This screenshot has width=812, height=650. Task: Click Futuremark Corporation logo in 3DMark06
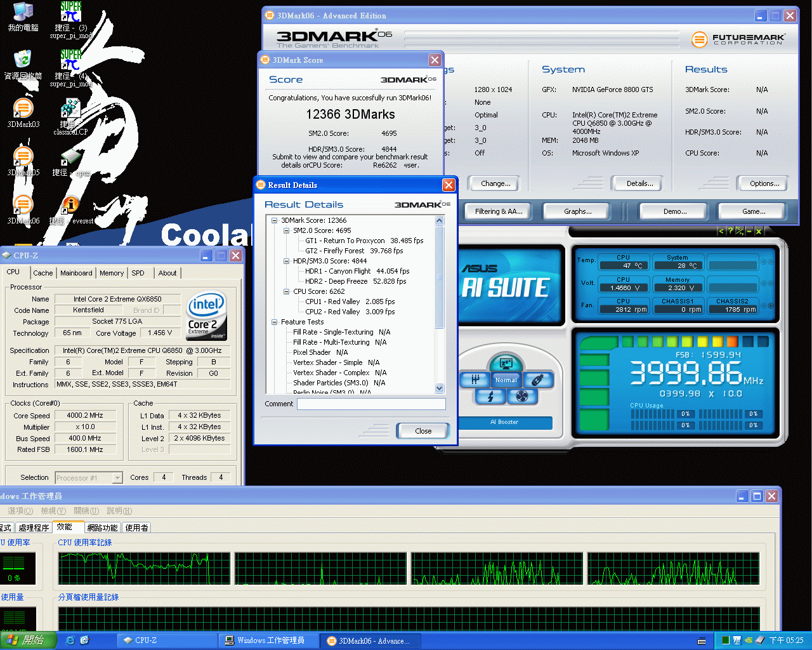738,39
